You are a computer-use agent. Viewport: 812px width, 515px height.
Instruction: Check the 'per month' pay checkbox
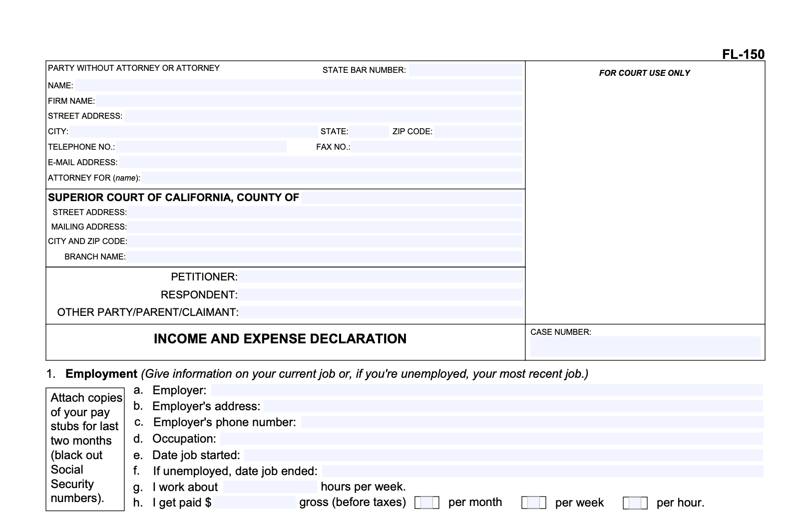pos(426,503)
